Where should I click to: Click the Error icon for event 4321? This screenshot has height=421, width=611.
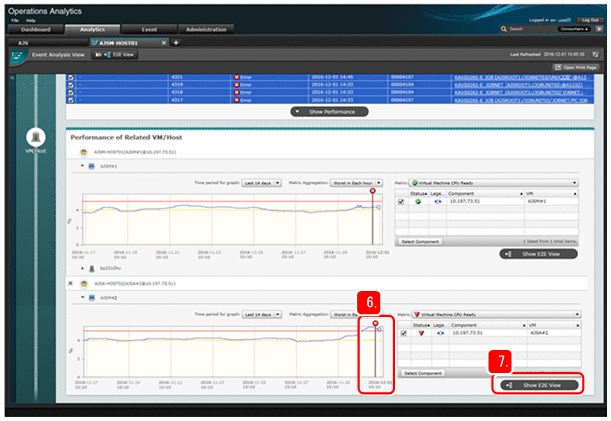[236, 76]
